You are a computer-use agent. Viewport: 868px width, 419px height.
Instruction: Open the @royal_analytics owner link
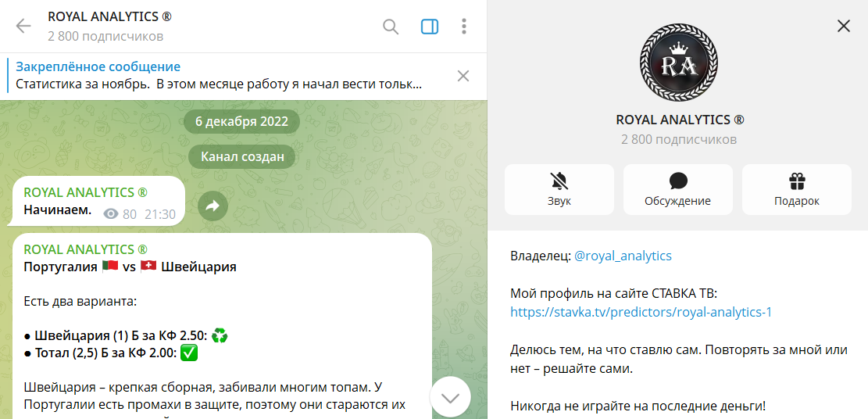[623, 256]
